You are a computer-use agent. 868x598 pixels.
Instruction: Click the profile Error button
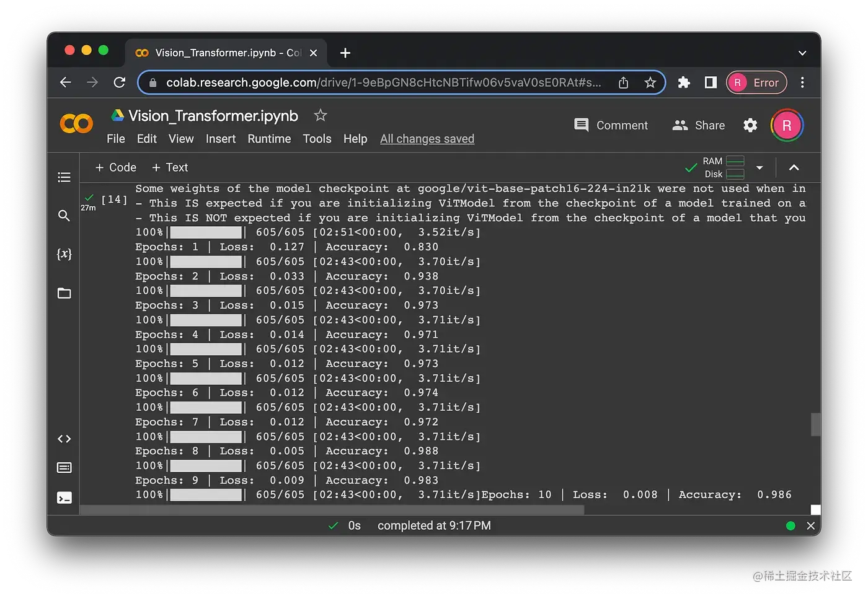pyautogui.click(x=756, y=82)
